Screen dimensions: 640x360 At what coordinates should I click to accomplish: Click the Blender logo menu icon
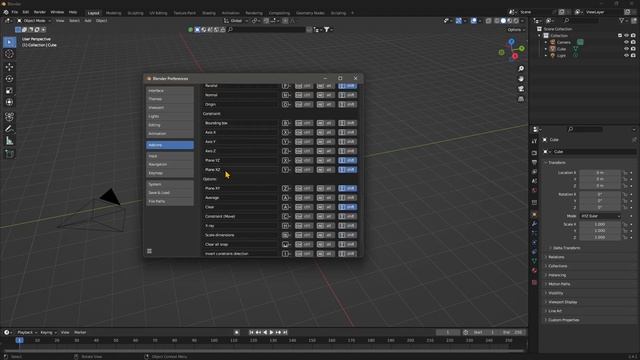click(6, 12)
